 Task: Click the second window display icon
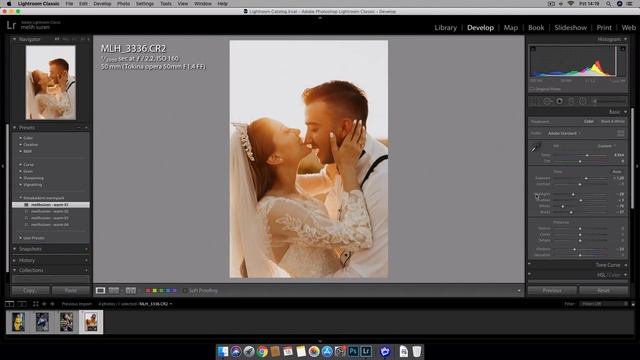[x=22, y=304]
